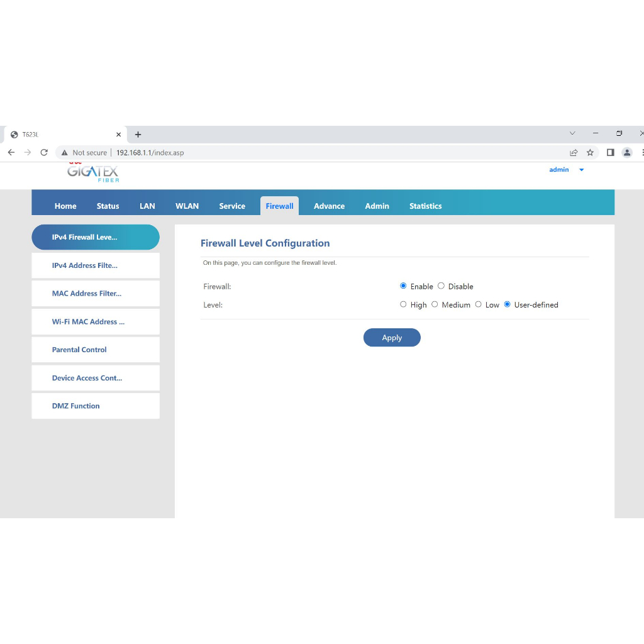
Task: Open a new browser tab
Action: tap(138, 135)
